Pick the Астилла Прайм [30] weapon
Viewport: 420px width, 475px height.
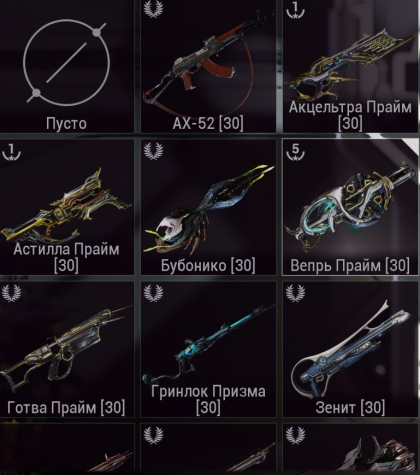click(x=67, y=207)
